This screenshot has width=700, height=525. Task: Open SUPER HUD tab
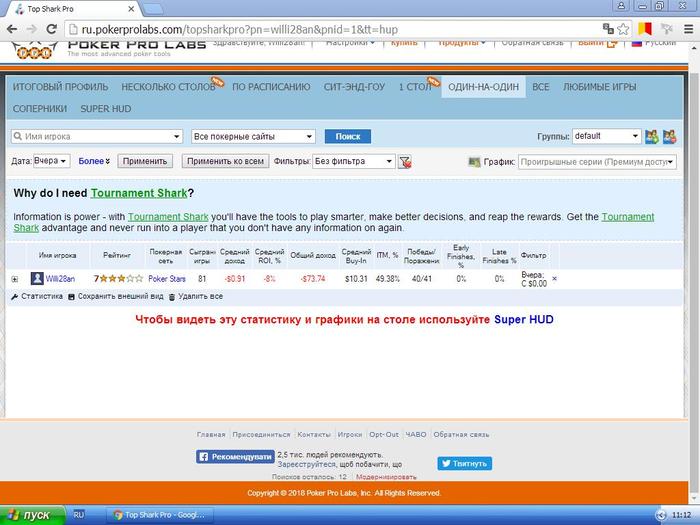[106, 109]
